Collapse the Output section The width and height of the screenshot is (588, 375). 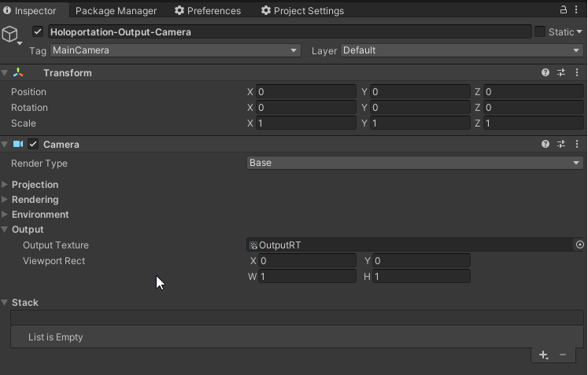click(5, 230)
